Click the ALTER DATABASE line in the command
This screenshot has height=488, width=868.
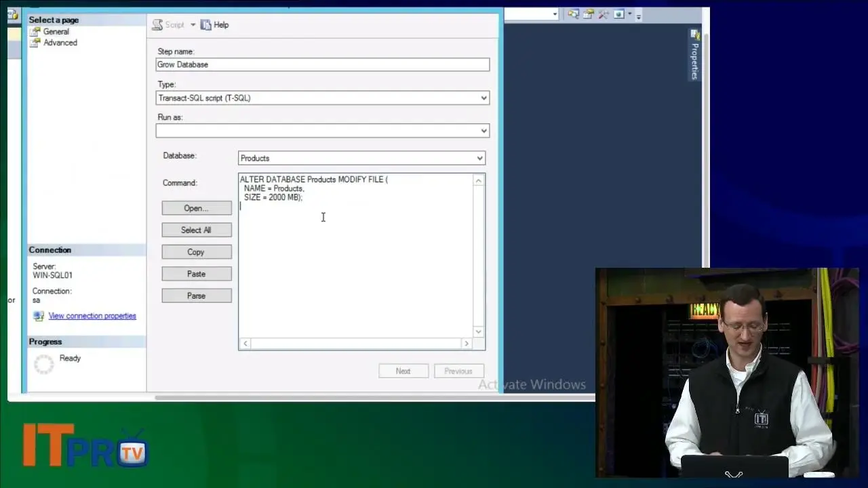314,180
